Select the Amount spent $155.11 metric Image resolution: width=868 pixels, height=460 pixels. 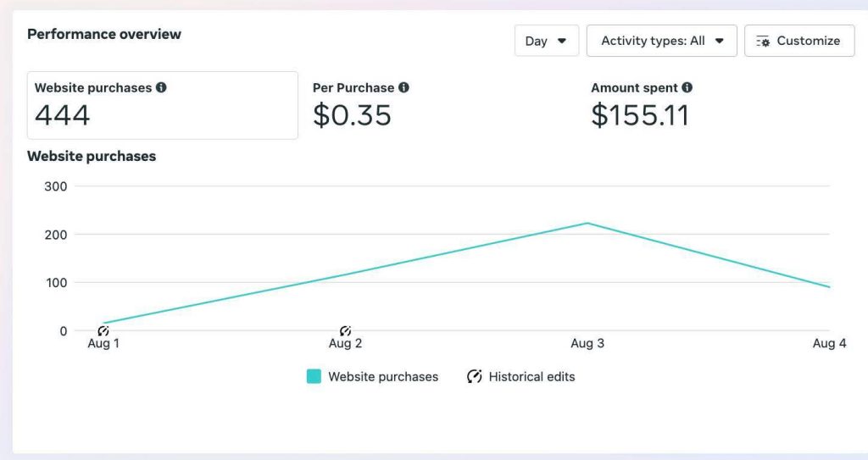coord(641,105)
